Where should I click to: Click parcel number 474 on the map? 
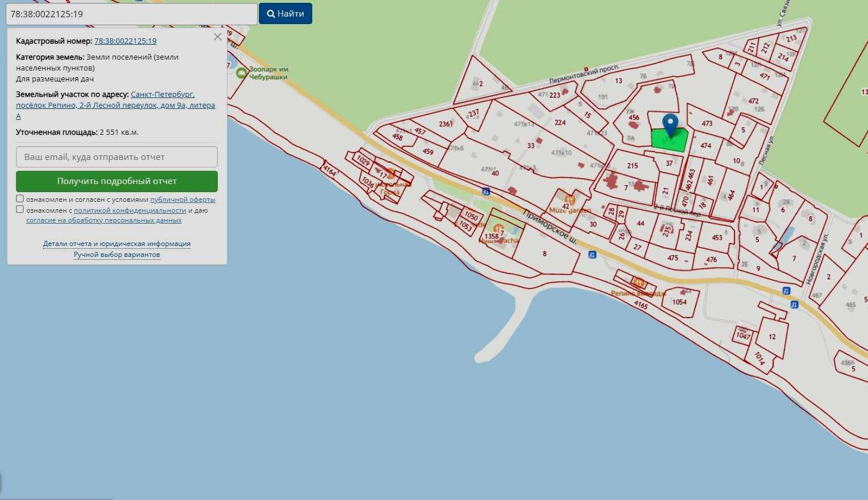click(x=706, y=146)
